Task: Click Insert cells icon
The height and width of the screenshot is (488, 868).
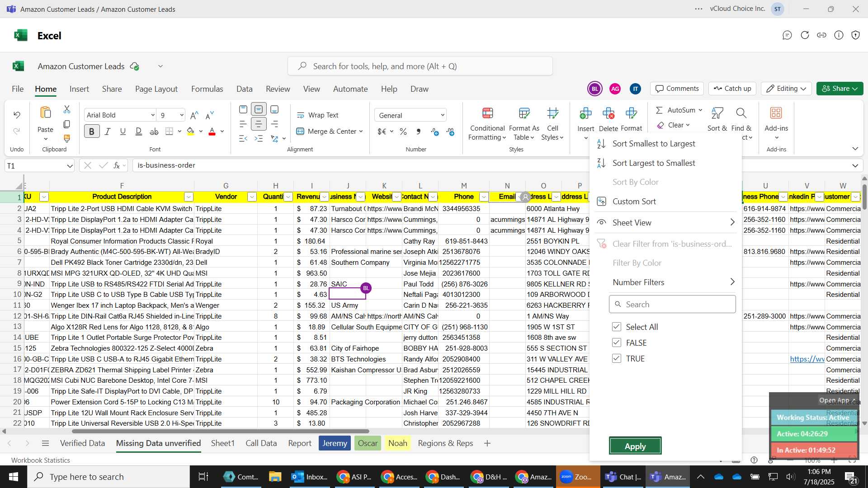Action: coord(585,113)
